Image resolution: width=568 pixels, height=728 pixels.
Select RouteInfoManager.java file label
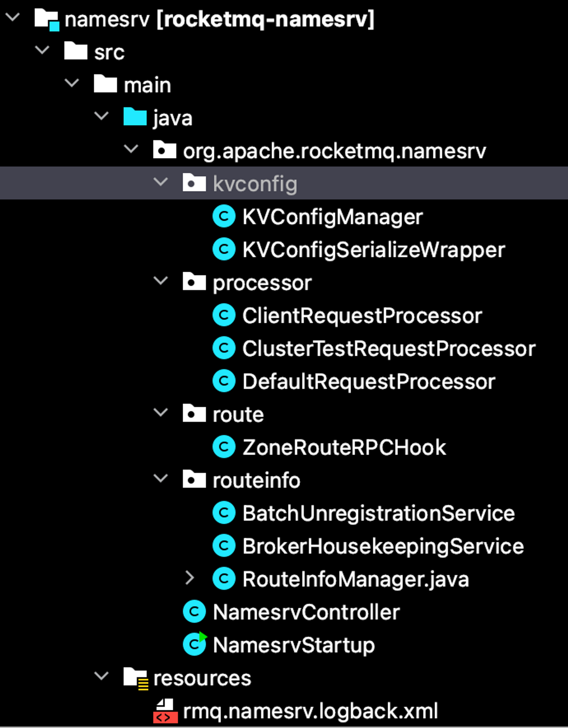click(x=356, y=580)
